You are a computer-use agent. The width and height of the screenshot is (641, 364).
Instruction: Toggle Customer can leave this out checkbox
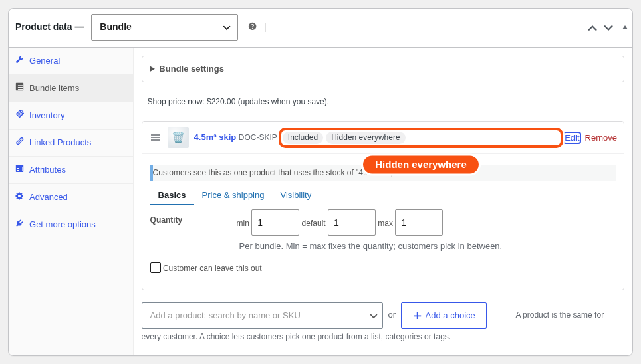[x=156, y=268]
